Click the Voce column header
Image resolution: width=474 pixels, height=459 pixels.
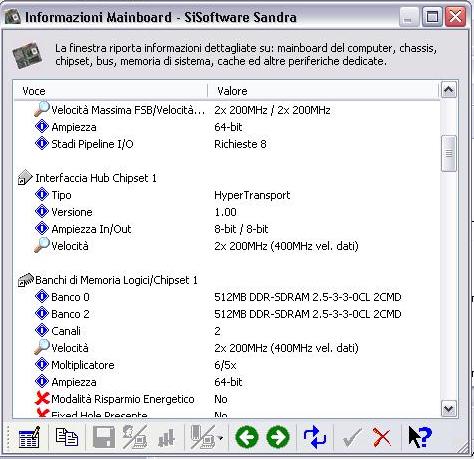110,91
